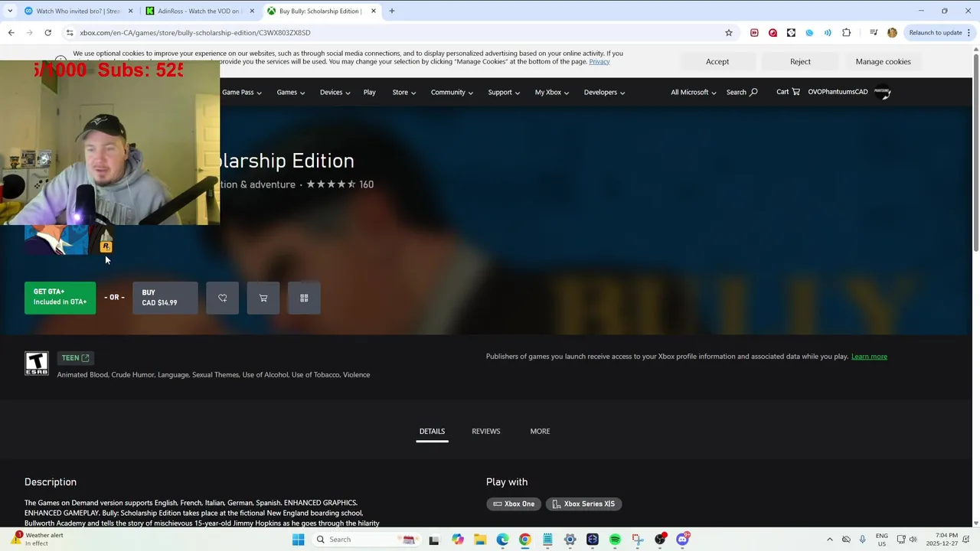Show hidden system tray icons chevron
The width and height of the screenshot is (980, 551).
[829, 540]
